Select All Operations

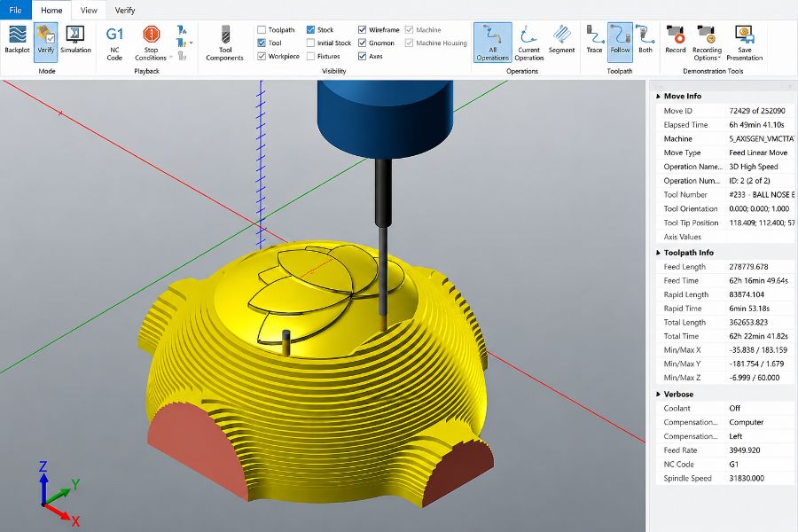tap(492, 43)
